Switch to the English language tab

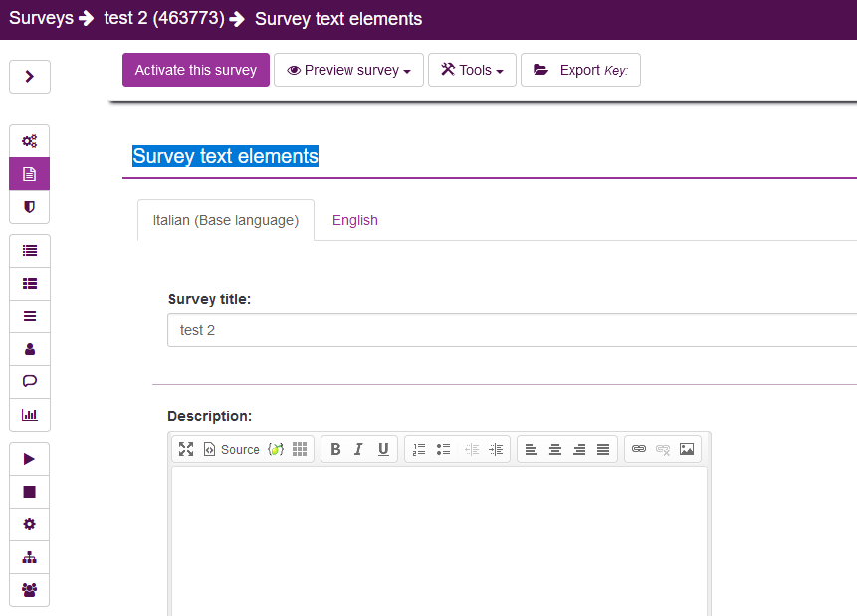tap(355, 220)
